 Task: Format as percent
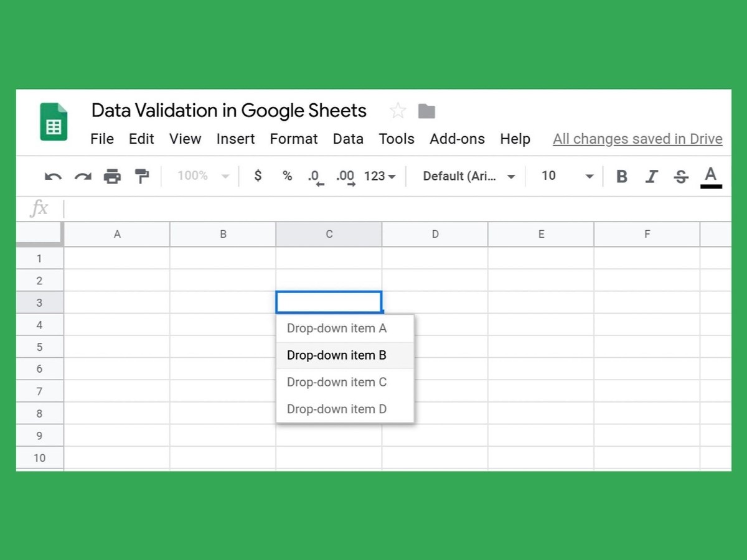coord(287,176)
